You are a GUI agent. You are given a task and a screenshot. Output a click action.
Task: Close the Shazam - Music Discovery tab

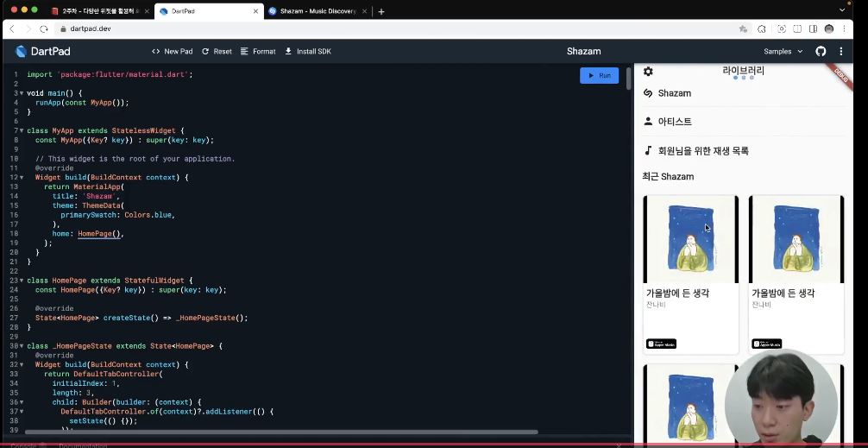pos(364,11)
